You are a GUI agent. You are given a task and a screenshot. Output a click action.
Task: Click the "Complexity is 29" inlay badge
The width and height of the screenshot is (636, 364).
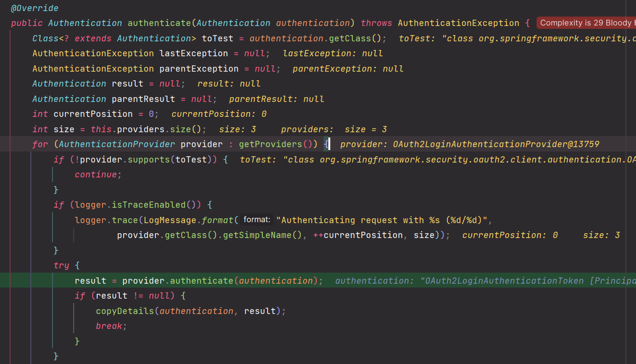[x=586, y=23]
